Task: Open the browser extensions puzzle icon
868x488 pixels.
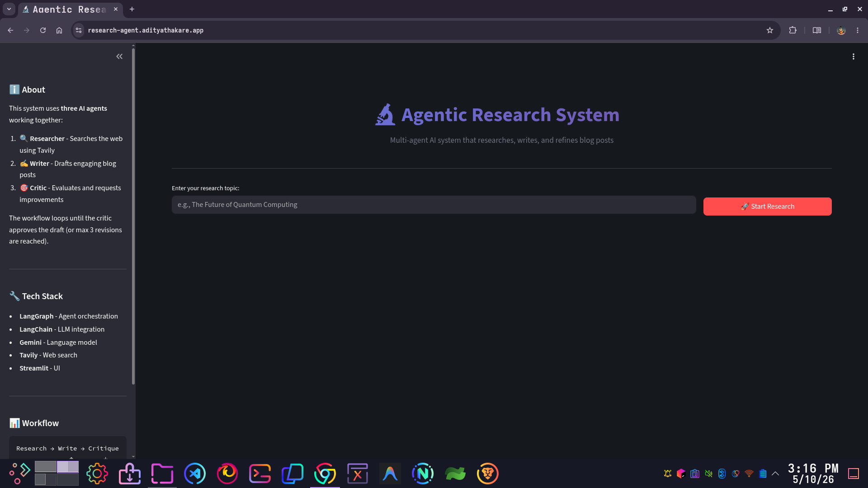Action: pos(793,30)
